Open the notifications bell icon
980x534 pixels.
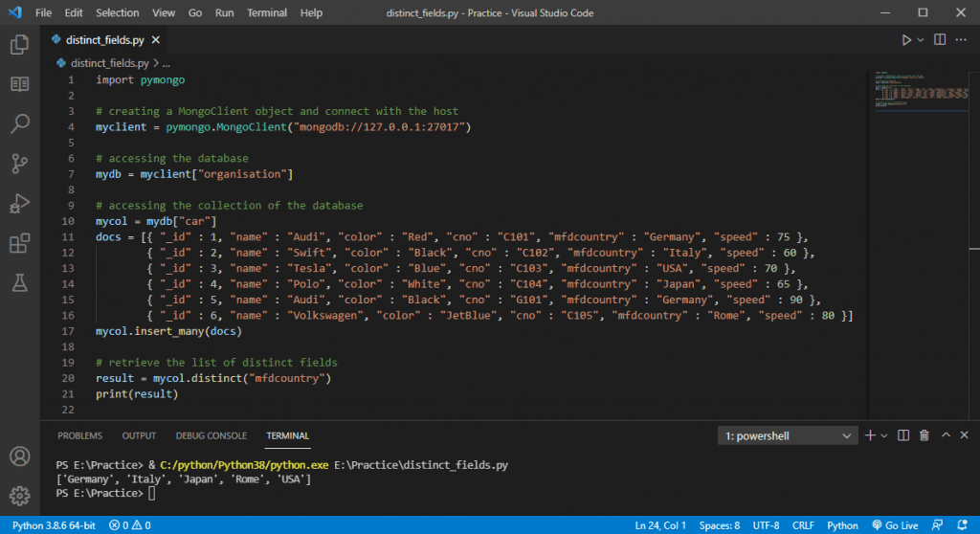pyautogui.click(x=963, y=525)
